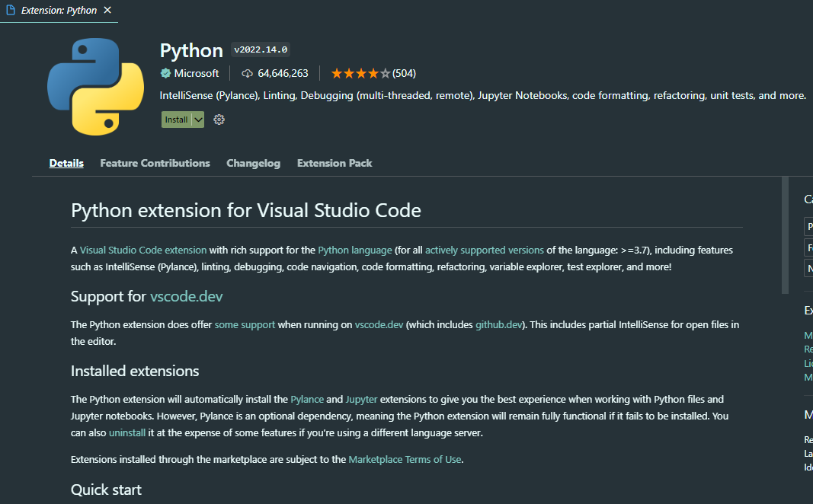Open the Python language hyperlink

pos(355,250)
